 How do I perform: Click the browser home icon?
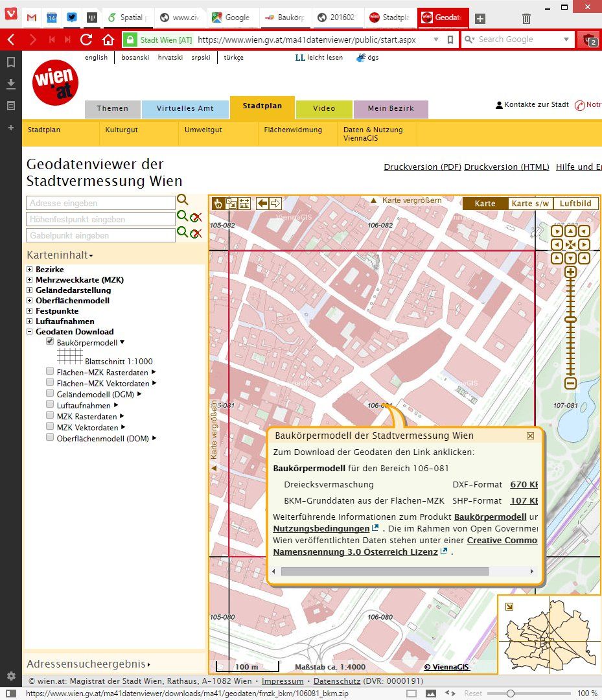(x=108, y=40)
